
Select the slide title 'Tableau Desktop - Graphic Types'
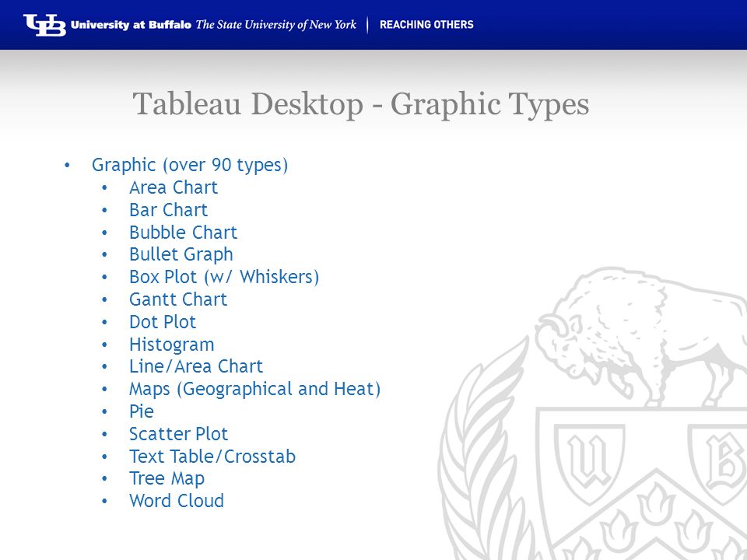(x=360, y=104)
